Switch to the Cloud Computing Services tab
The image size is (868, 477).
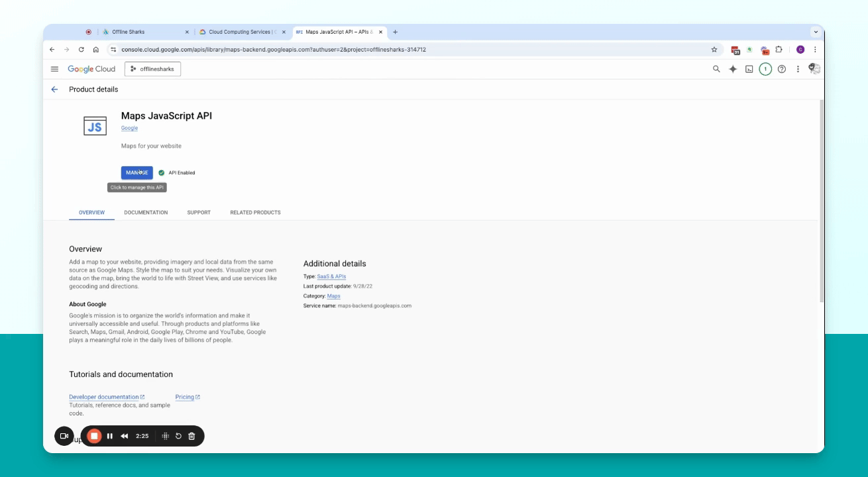243,32
